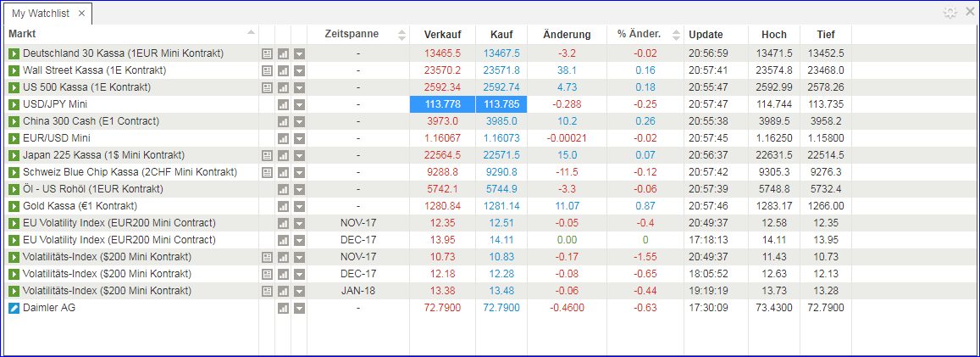This screenshot has width=980, height=357.
Task: Open watchlist settings gear icon
Action: (950, 13)
